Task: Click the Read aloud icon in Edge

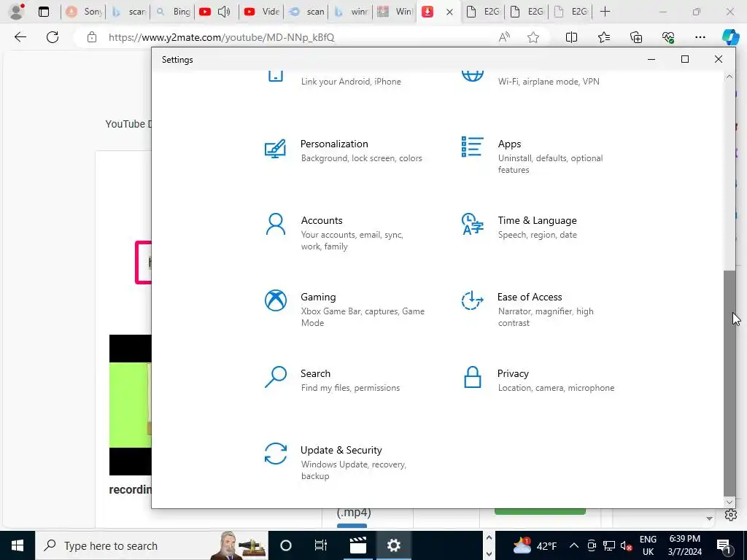Action: coord(504,37)
